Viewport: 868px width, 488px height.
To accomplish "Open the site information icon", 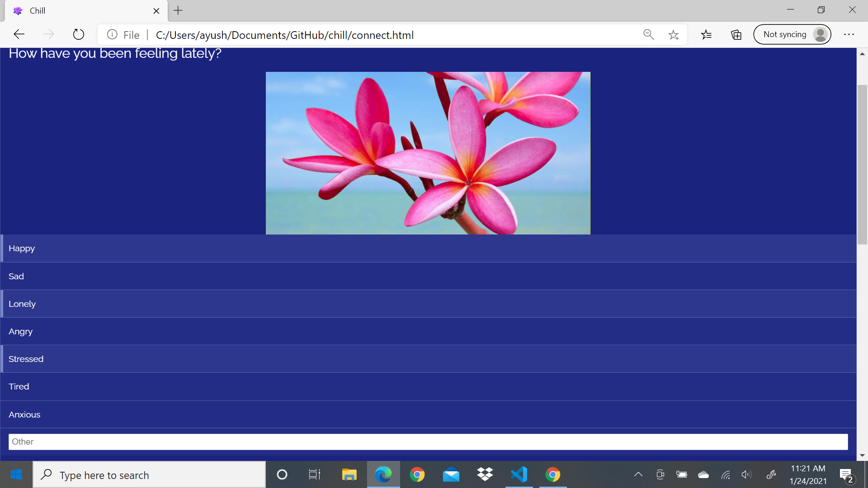I will pyautogui.click(x=112, y=34).
